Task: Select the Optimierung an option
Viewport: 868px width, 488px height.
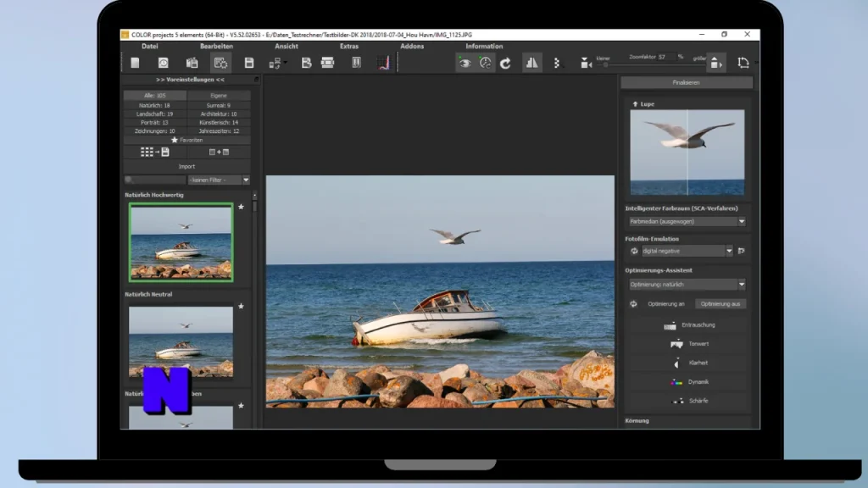Action: coord(666,304)
